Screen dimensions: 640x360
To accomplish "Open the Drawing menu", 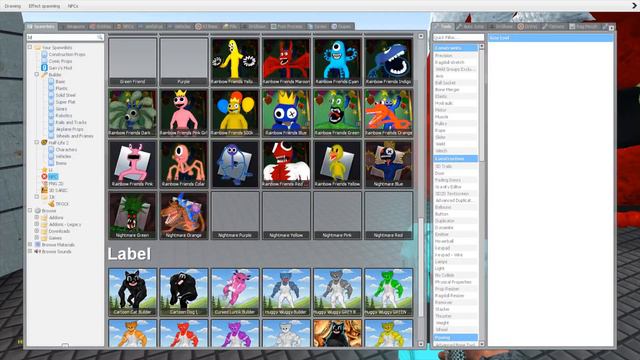I will (x=13, y=6).
